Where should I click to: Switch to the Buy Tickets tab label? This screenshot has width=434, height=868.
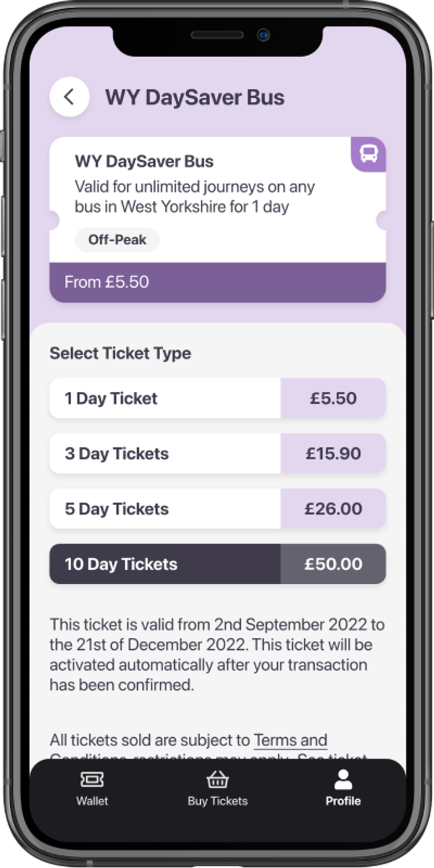218,801
